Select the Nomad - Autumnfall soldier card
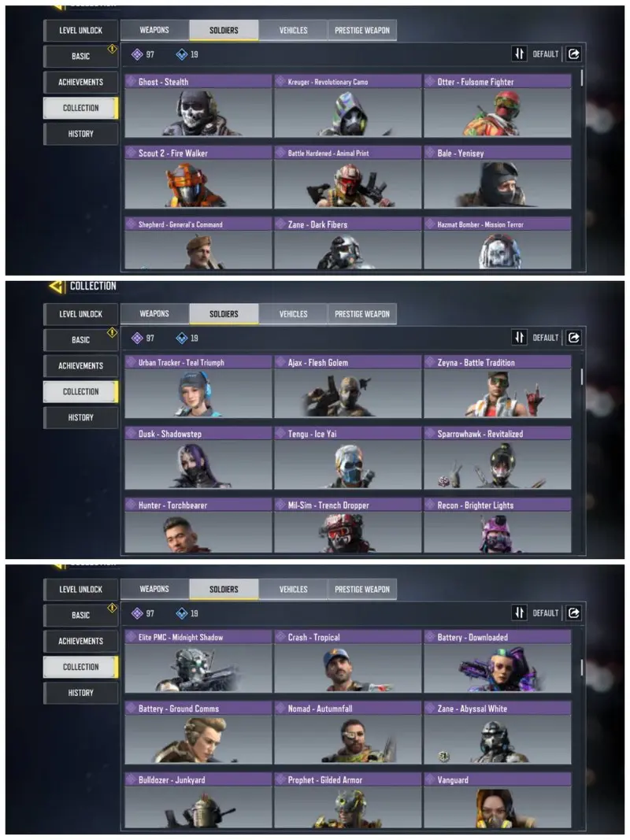The height and width of the screenshot is (840, 630). [347, 733]
